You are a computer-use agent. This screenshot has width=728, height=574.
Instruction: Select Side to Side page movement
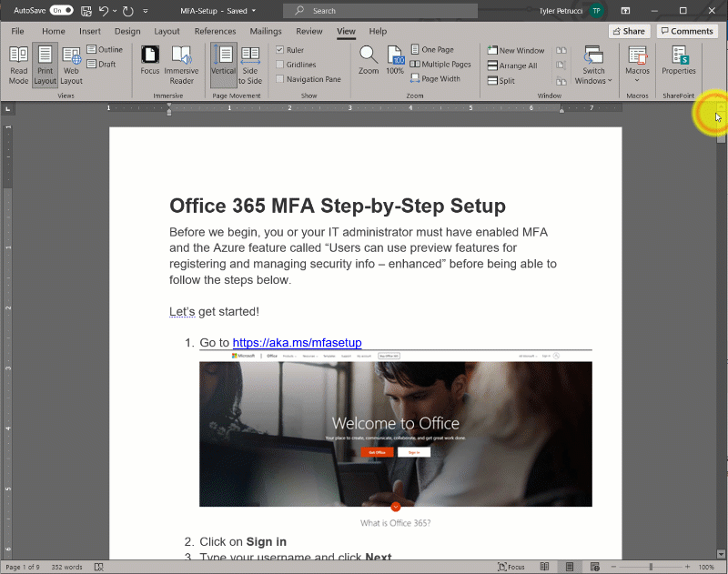[250, 64]
